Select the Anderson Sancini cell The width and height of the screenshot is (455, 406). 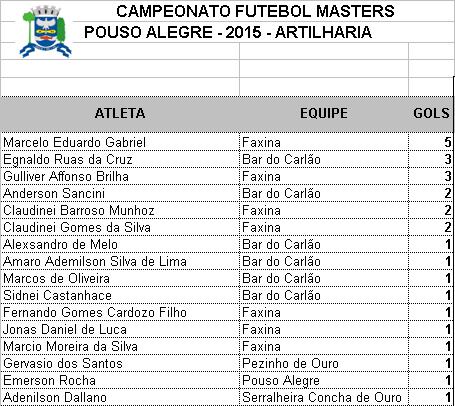click(120, 193)
